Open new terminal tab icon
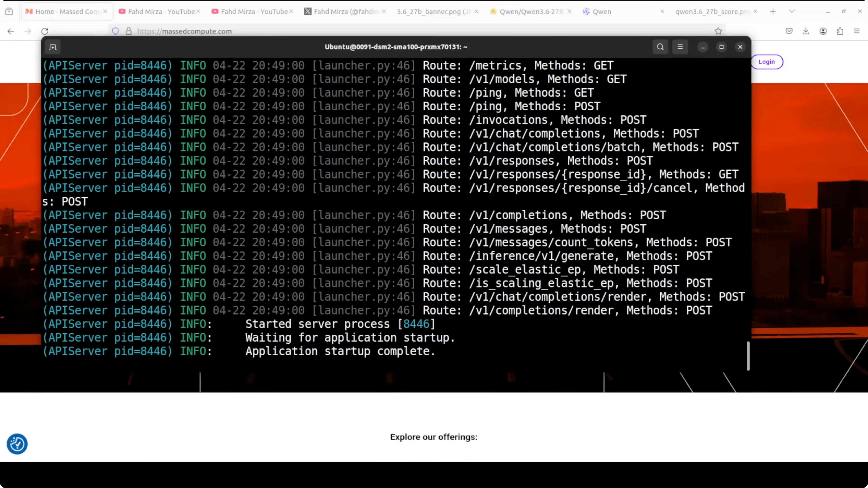The width and height of the screenshot is (868, 488). pyautogui.click(x=53, y=47)
